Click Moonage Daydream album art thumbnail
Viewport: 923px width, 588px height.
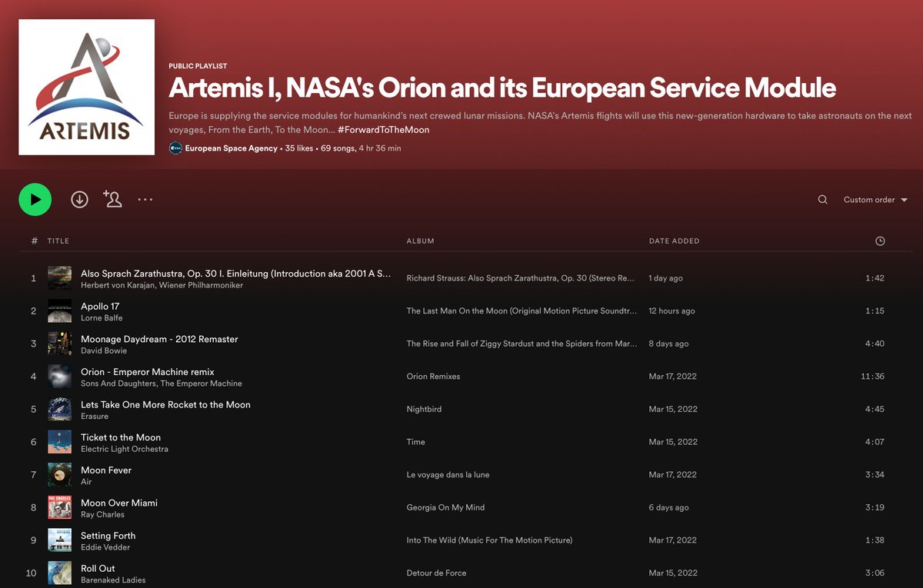[x=60, y=344]
